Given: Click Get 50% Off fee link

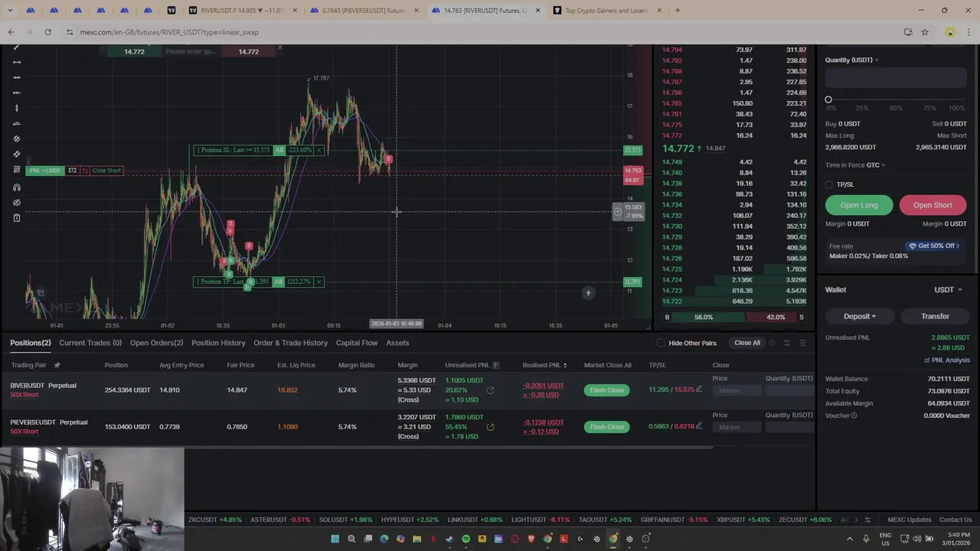Looking at the screenshot, I should [x=934, y=246].
